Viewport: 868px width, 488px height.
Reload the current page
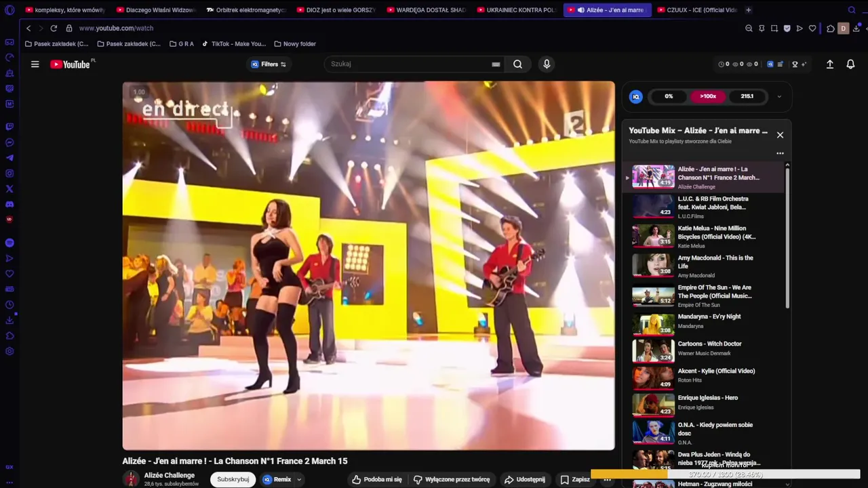[54, 28]
